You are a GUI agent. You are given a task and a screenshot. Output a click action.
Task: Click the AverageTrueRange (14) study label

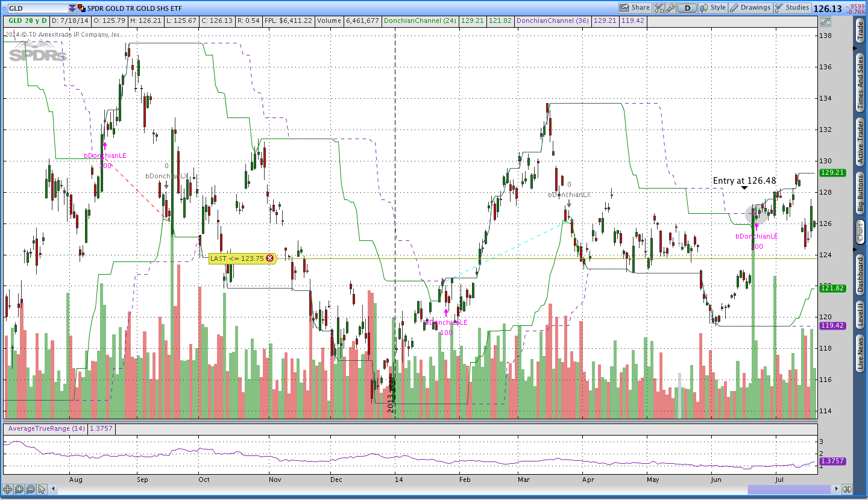pos(47,429)
